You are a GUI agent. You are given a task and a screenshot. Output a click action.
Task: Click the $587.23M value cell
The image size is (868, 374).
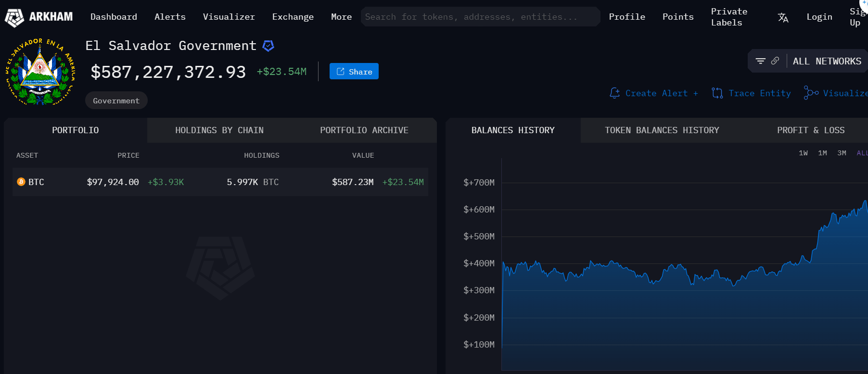click(x=353, y=182)
